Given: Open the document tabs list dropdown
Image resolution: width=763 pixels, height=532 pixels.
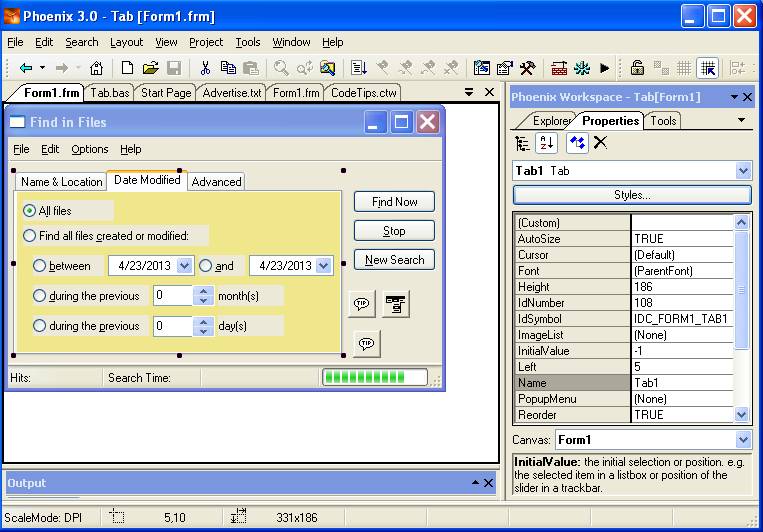Looking at the screenshot, I should [x=469, y=92].
